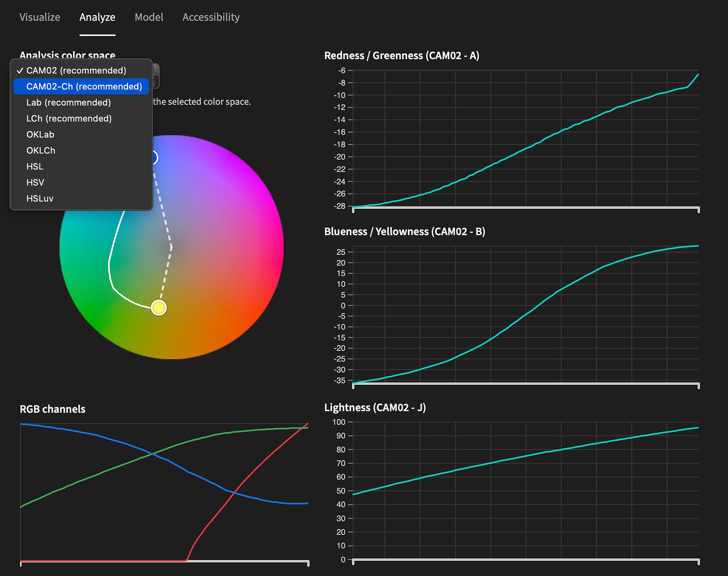
Task: Open the Accessibility tab
Action: pyautogui.click(x=210, y=17)
